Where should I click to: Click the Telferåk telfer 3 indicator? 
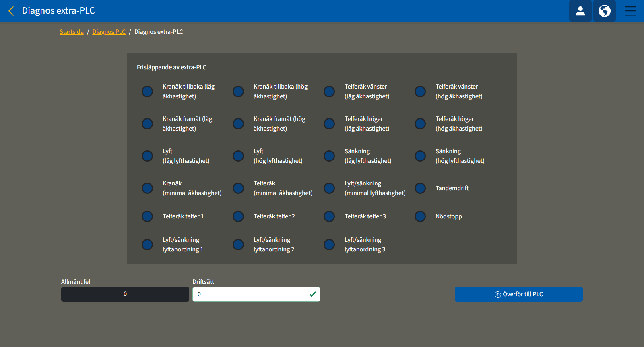(329, 216)
